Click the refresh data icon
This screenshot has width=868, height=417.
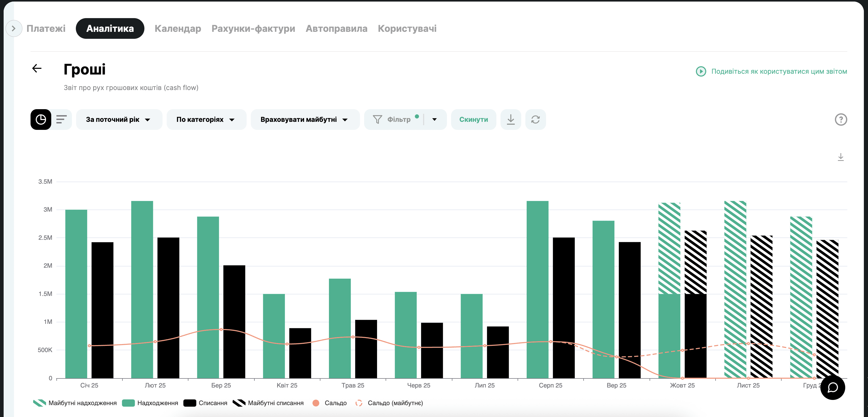tap(535, 120)
